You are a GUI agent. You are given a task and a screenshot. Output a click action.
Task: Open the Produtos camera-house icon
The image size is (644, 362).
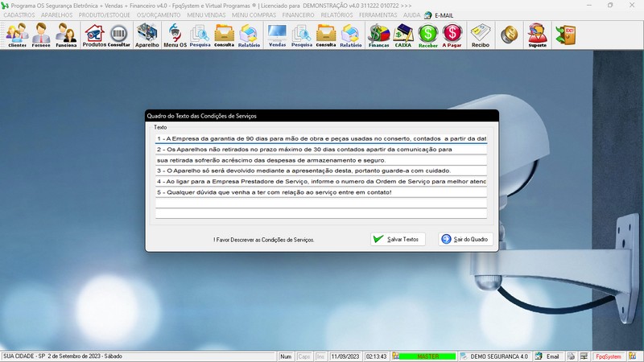[x=94, y=35]
